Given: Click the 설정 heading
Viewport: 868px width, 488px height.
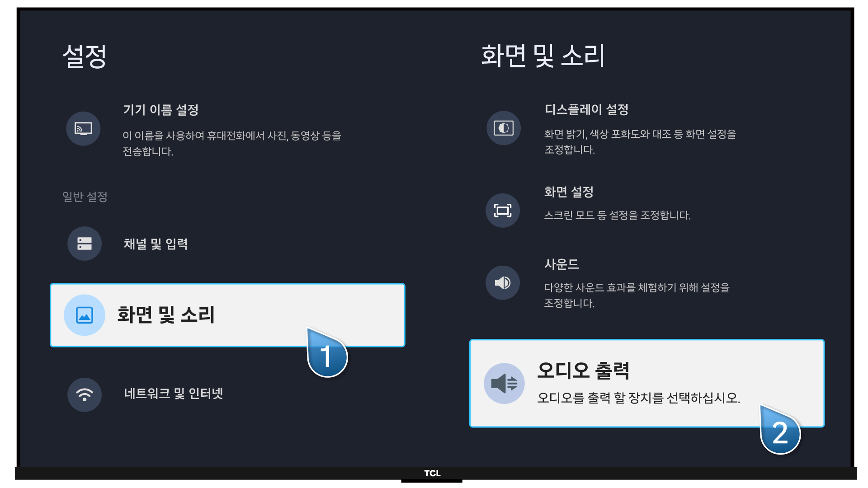Looking at the screenshot, I should coord(85,56).
